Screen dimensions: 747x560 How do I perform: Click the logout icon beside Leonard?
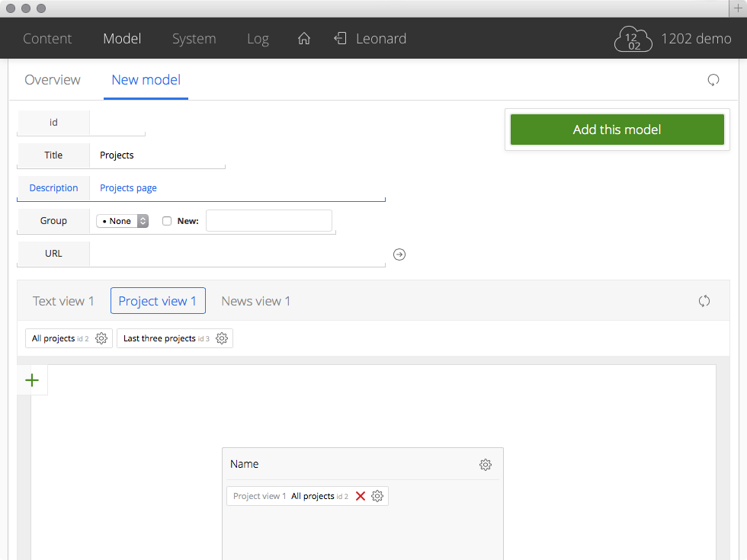pyautogui.click(x=340, y=39)
